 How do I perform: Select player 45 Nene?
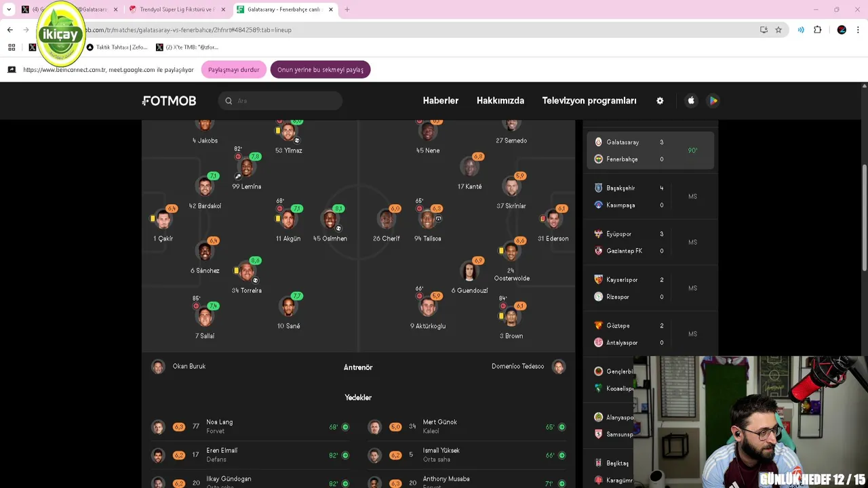coord(428,138)
